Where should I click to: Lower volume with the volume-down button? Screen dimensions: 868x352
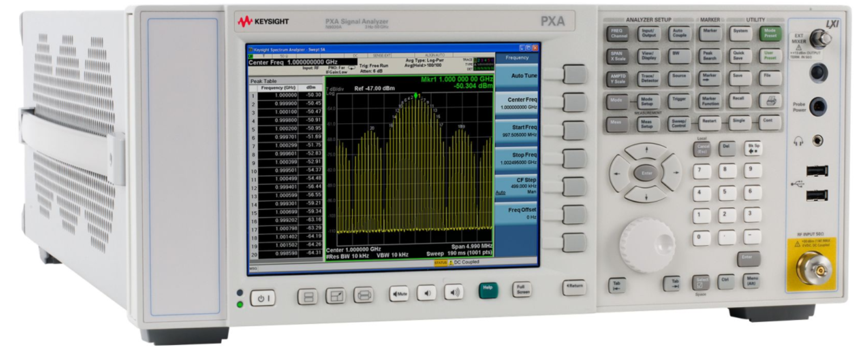426,293
